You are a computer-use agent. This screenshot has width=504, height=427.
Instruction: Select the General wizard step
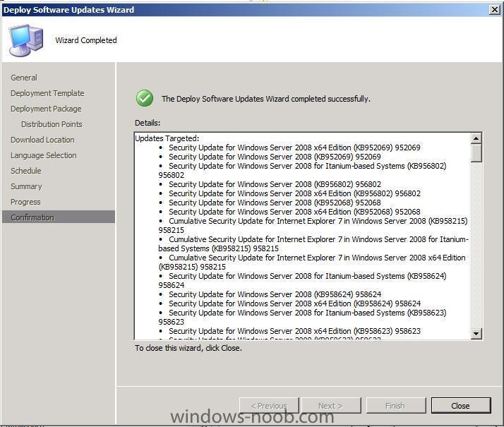click(x=24, y=78)
